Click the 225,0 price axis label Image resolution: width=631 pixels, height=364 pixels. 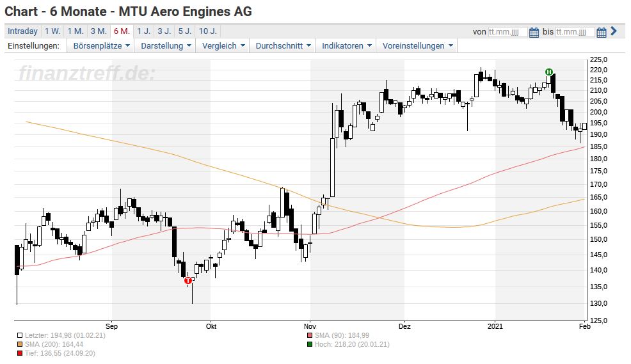(598, 59)
